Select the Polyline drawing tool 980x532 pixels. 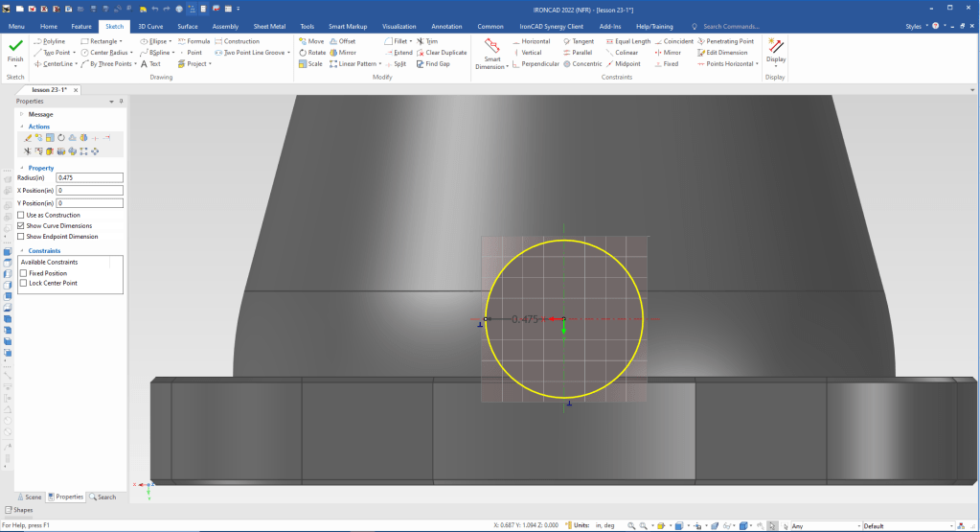tap(54, 41)
